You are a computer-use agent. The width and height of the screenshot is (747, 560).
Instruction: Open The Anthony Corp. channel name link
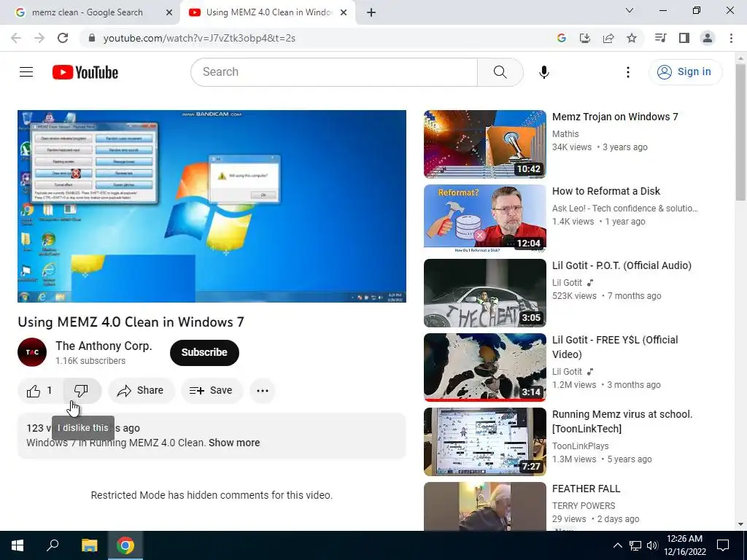[104, 346]
